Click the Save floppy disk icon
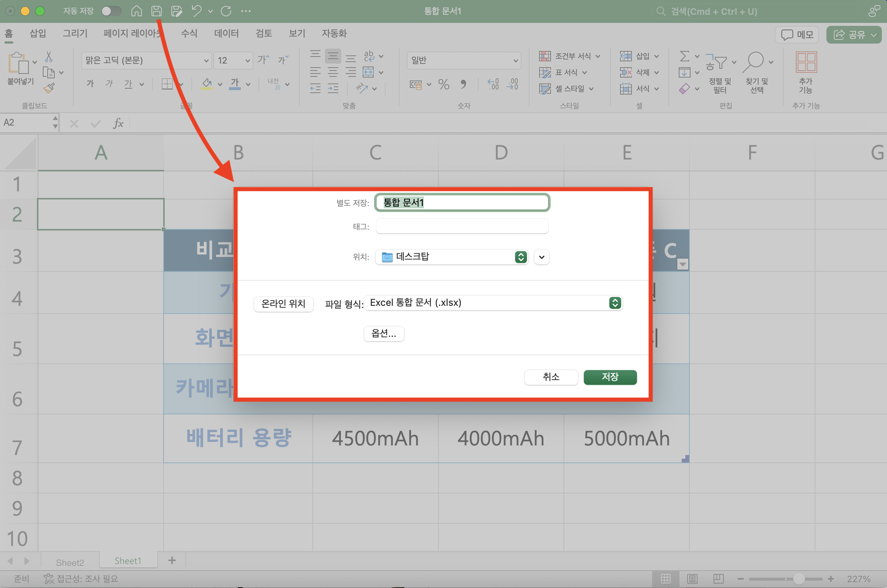The width and height of the screenshot is (887, 588). point(156,11)
